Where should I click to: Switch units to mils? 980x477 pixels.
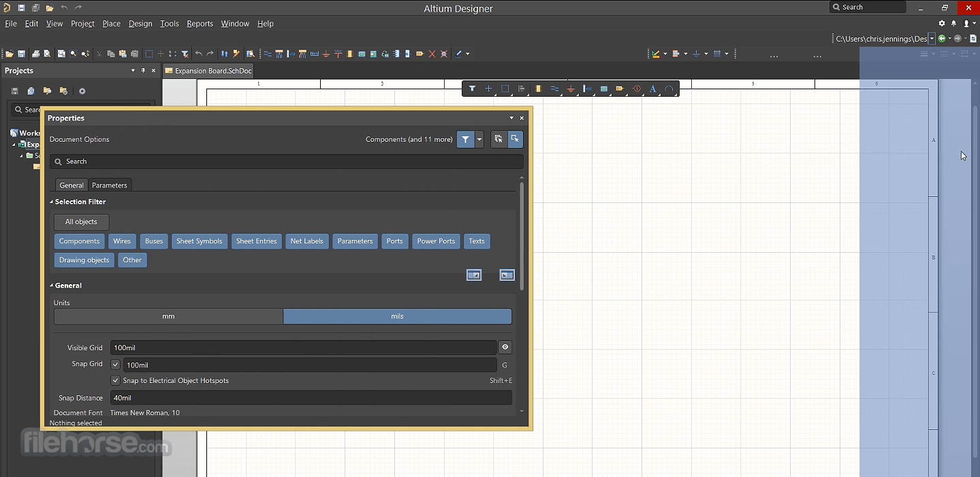pyautogui.click(x=397, y=316)
